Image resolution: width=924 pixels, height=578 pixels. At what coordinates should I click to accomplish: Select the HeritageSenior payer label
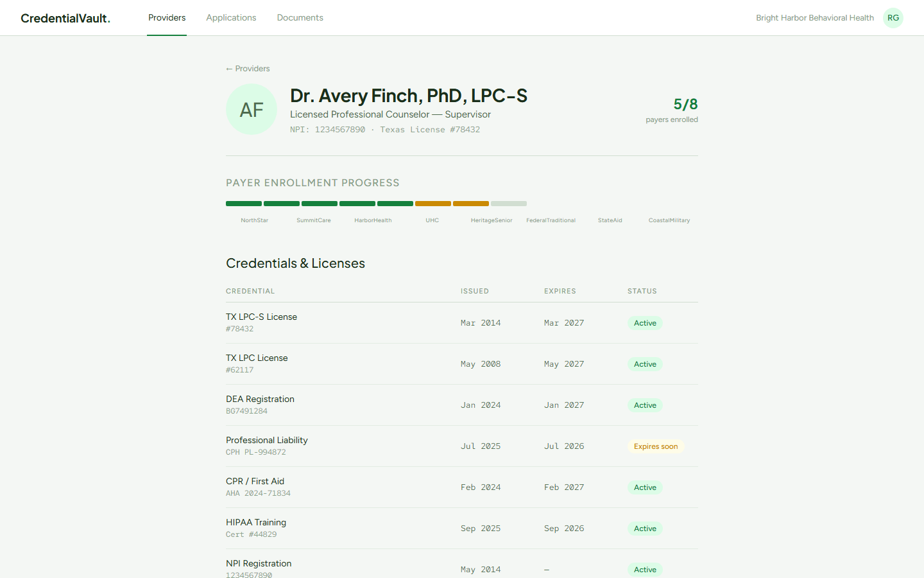point(492,220)
